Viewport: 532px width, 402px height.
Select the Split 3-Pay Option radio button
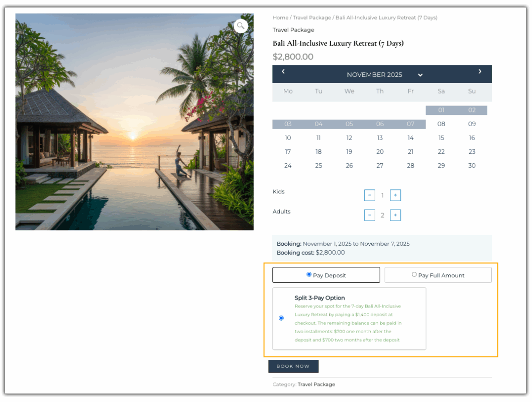[x=281, y=318]
